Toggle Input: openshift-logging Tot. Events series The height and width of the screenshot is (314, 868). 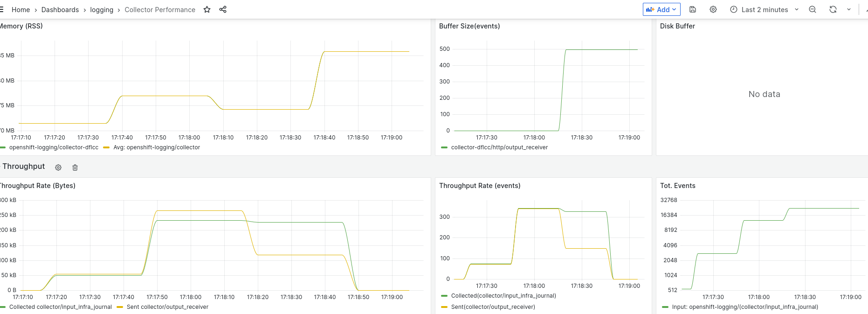(x=745, y=307)
